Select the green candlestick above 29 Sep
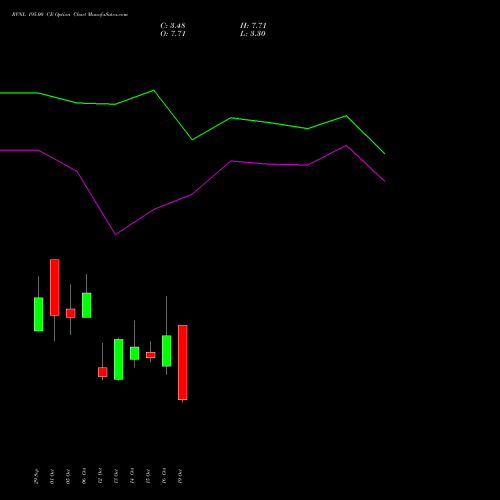This screenshot has width=500, height=500. (x=39, y=314)
